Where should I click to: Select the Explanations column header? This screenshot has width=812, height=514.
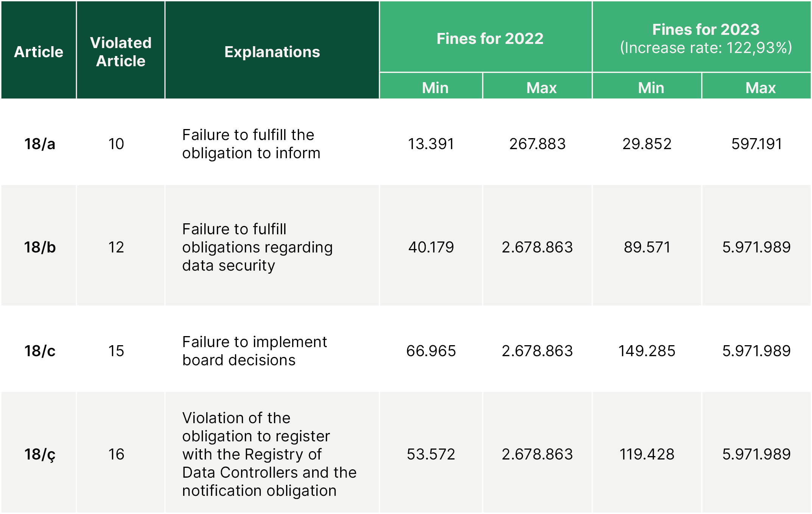(272, 52)
